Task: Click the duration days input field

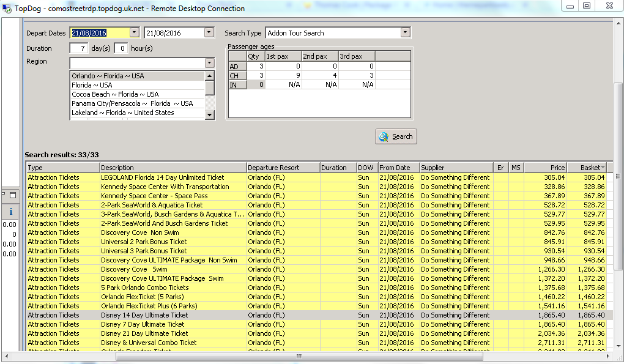Action: pos(78,48)
